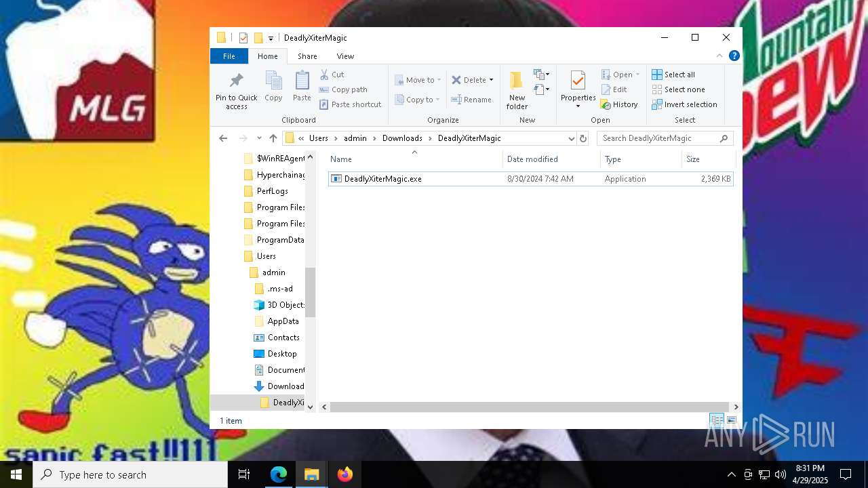
Task: Click the Delete ribbon button
Action: pos(473,80)
